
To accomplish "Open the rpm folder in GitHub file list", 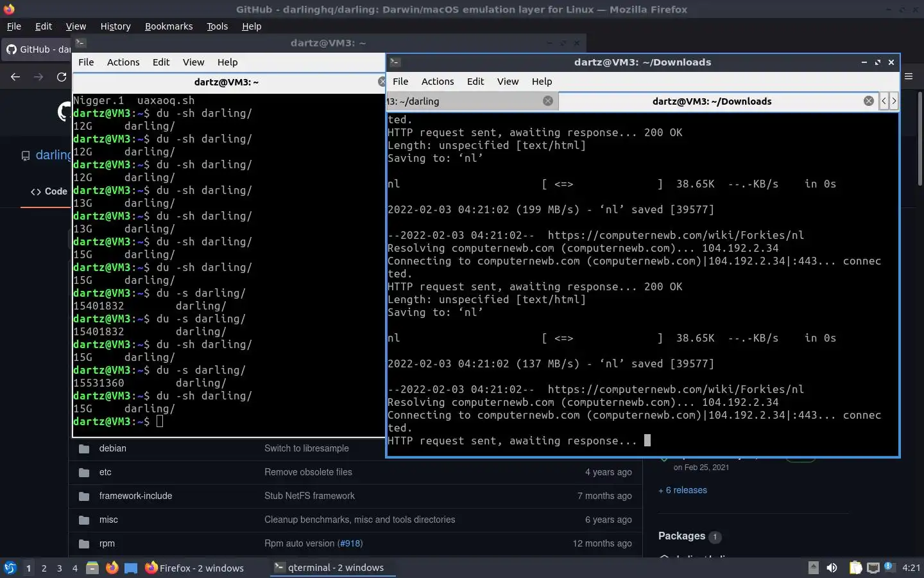I will (x=107, y=543).
